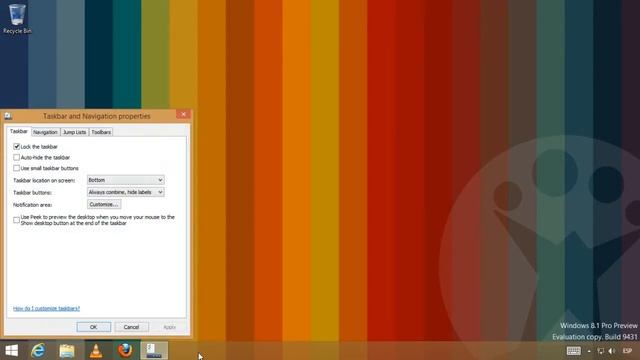Open the Taskbar location on screen dropdown
The height and width of the screenshot is (360, 640).
[125, 180]
